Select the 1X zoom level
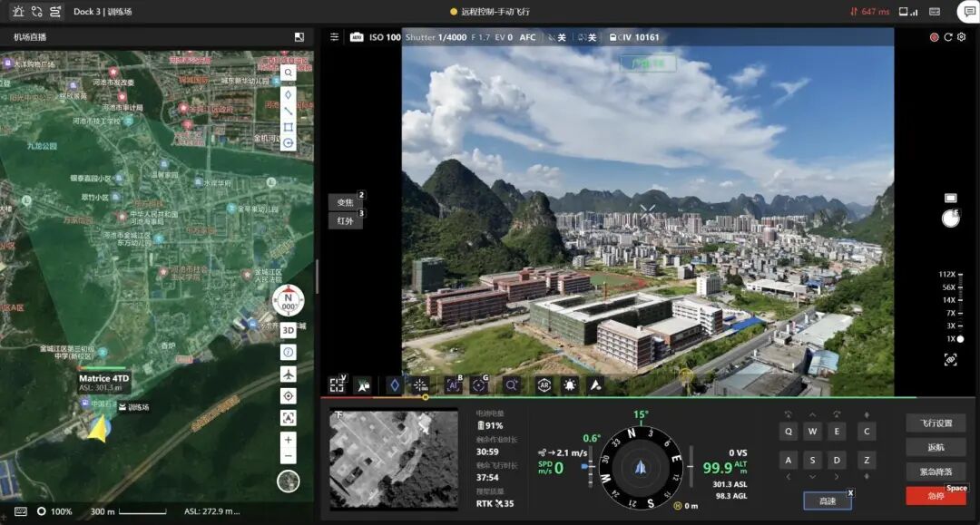The width and height of the screenshot is (980, 525). coord(955,338)
